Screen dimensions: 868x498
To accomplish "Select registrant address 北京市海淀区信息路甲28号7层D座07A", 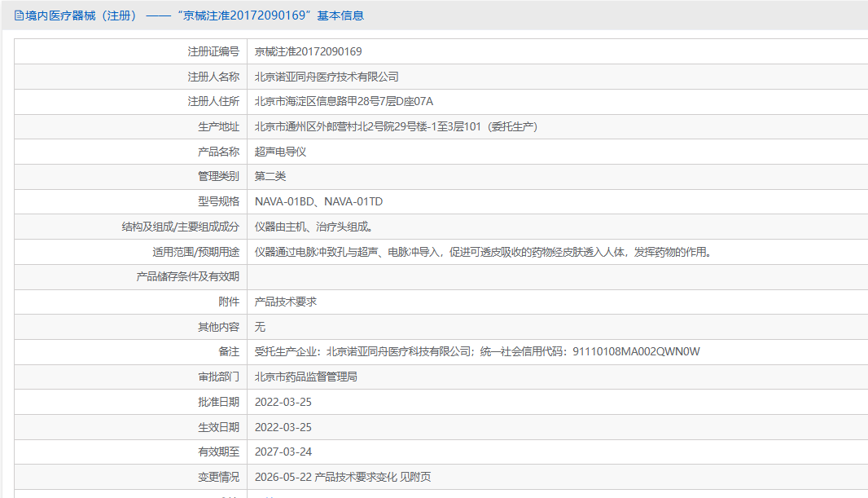I will (344, 101).
